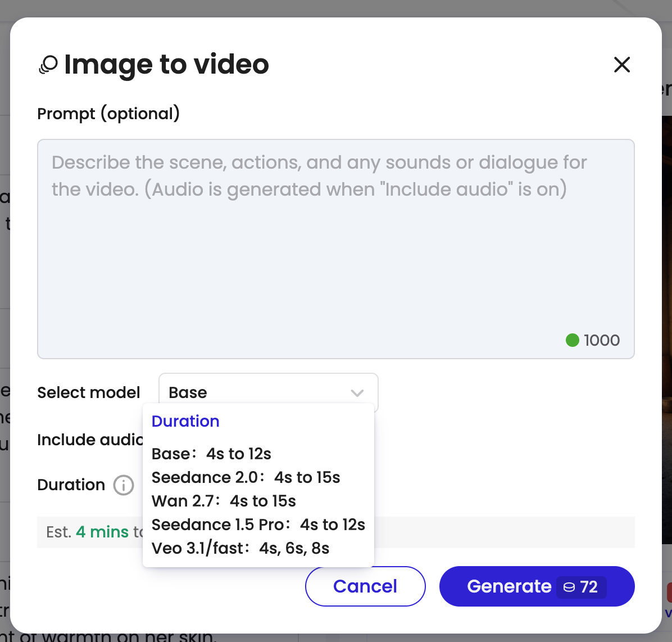Screen dimensions: 672x642
Task: Click the Seedance 2.0 duration line
Action: coord(246,477)
